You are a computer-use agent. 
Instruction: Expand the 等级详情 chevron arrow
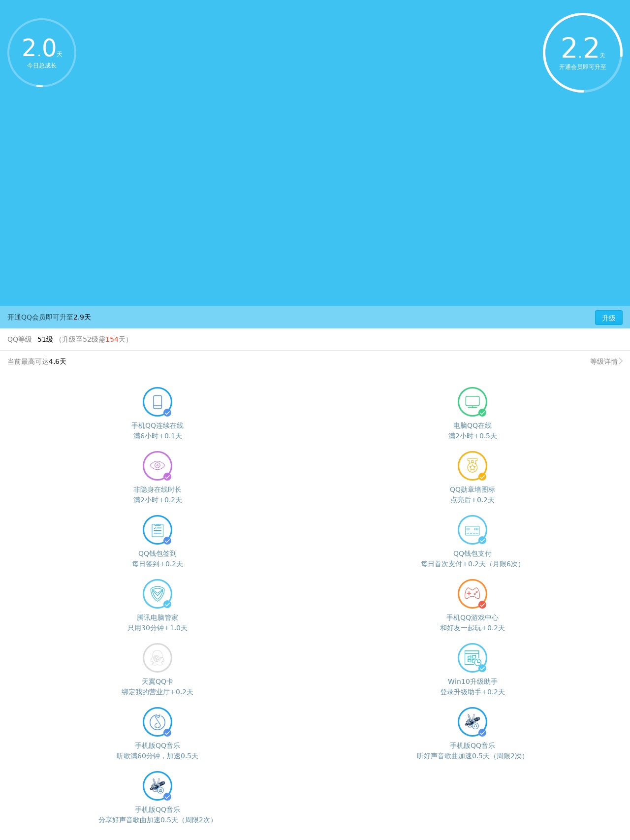pos(621,361)
